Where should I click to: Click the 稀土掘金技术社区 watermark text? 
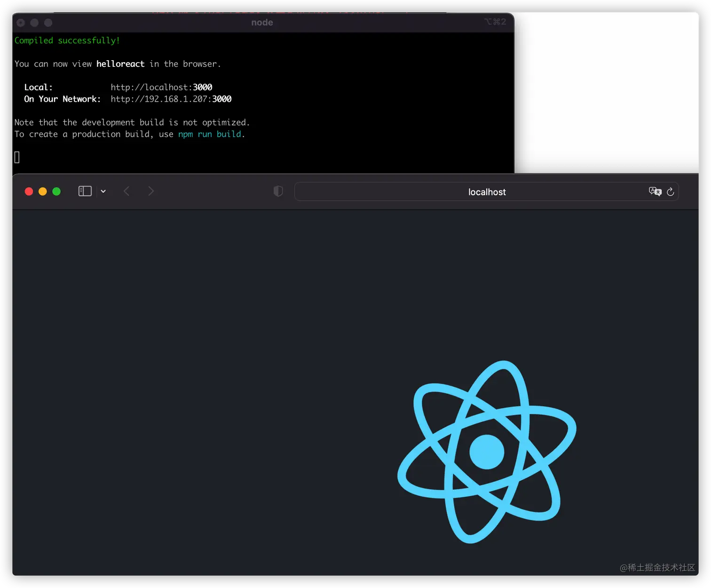(x=658, y=567)
